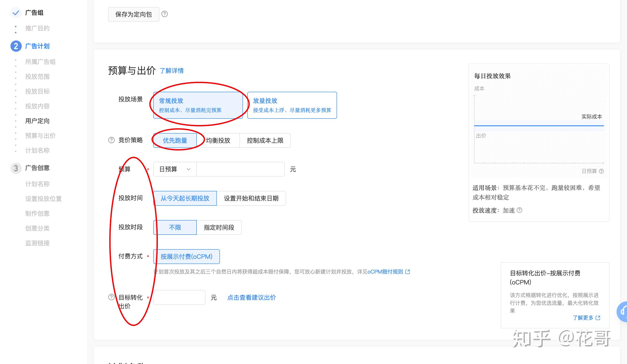627x364 pixels.
Task: Jump to 所属广告组 section
Action: click(40, 62)
